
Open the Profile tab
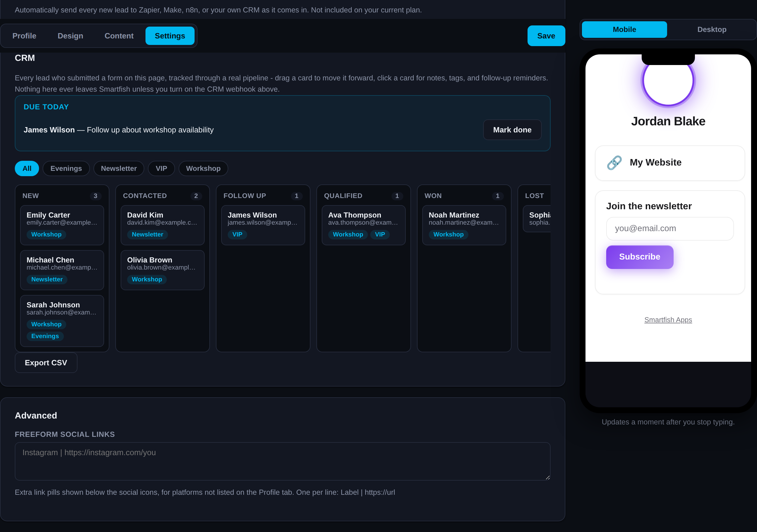pyautogui.click(x=25, y=36)
